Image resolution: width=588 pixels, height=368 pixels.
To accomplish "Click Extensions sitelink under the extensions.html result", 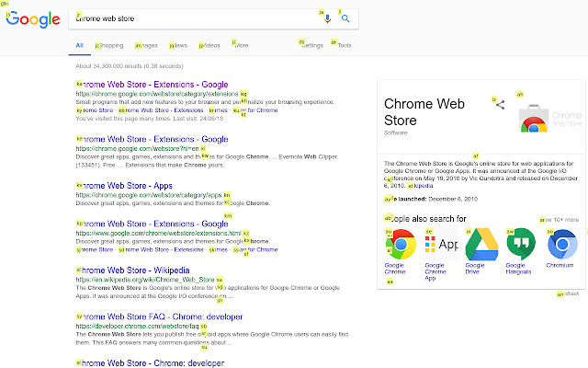I will tap(161, 249).
